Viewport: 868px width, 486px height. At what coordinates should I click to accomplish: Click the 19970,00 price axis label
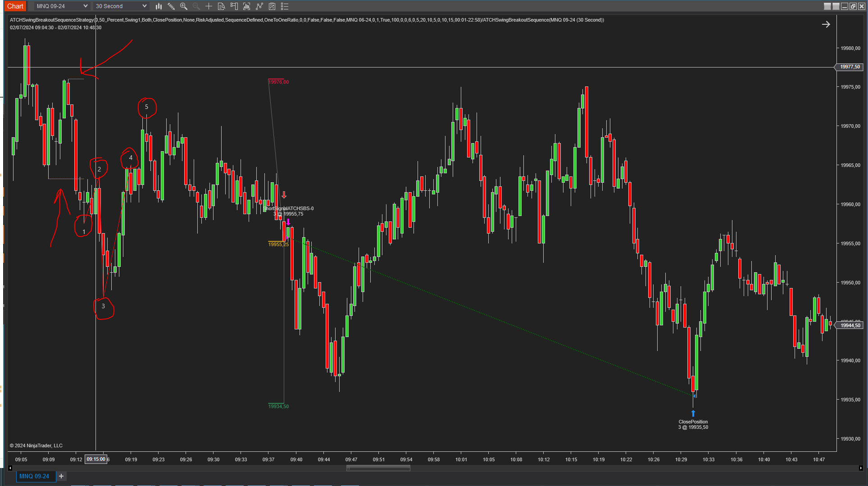[x=850, y=126]
